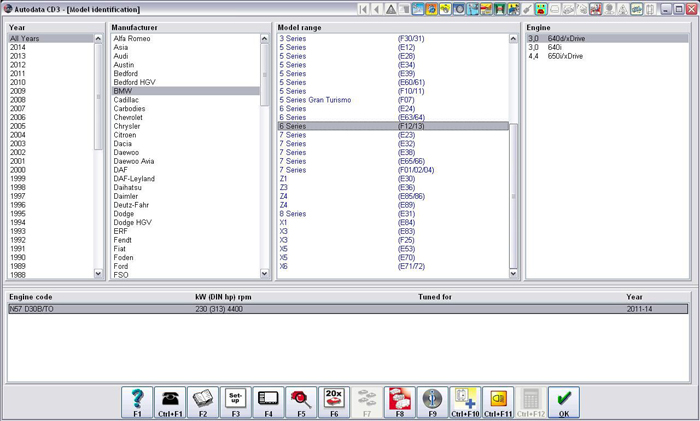Open help with the F1 question mark icon
700x421 pixels.
(x=137, y=402)
